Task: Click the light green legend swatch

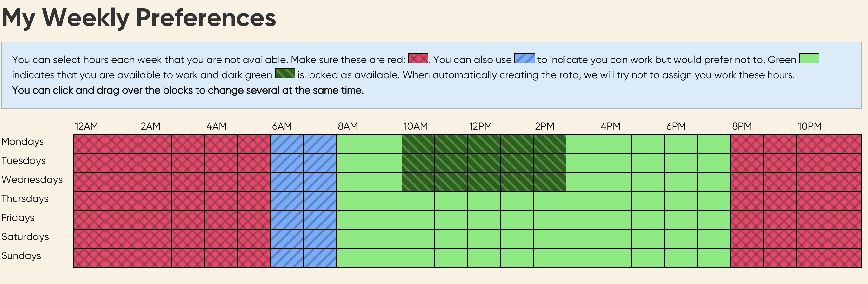Action: [809, 58]
